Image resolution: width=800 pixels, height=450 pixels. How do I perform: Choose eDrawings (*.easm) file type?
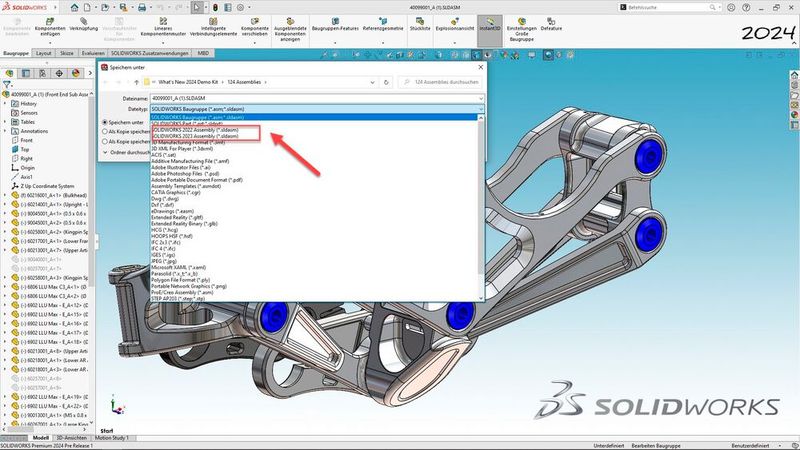tap(172, 211)
